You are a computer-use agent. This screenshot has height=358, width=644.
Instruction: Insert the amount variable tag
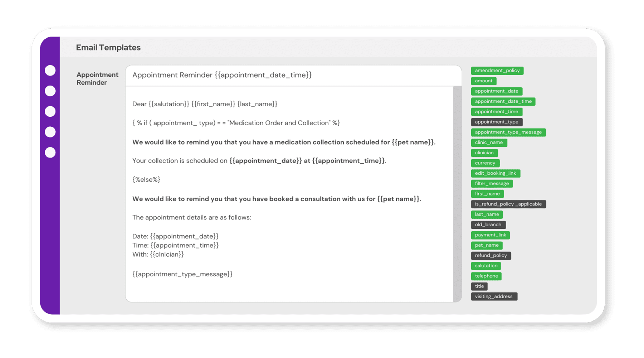[484, 81]
